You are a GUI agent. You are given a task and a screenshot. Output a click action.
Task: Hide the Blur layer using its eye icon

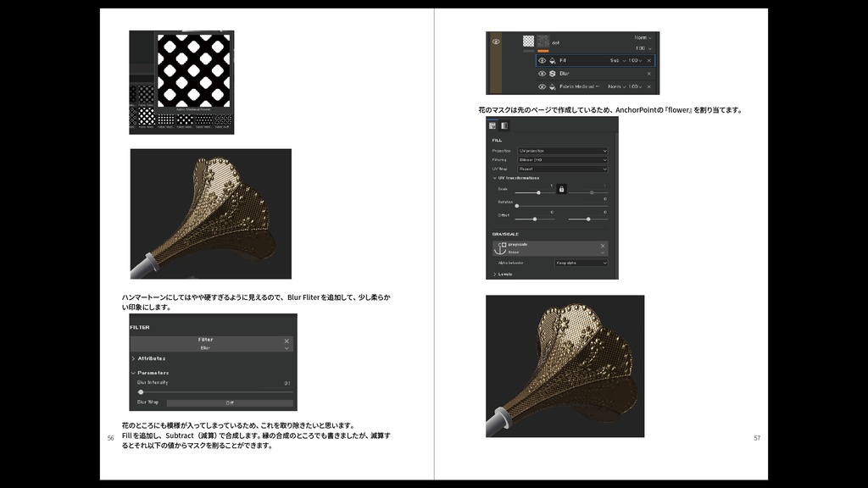[x=542, y=73]
